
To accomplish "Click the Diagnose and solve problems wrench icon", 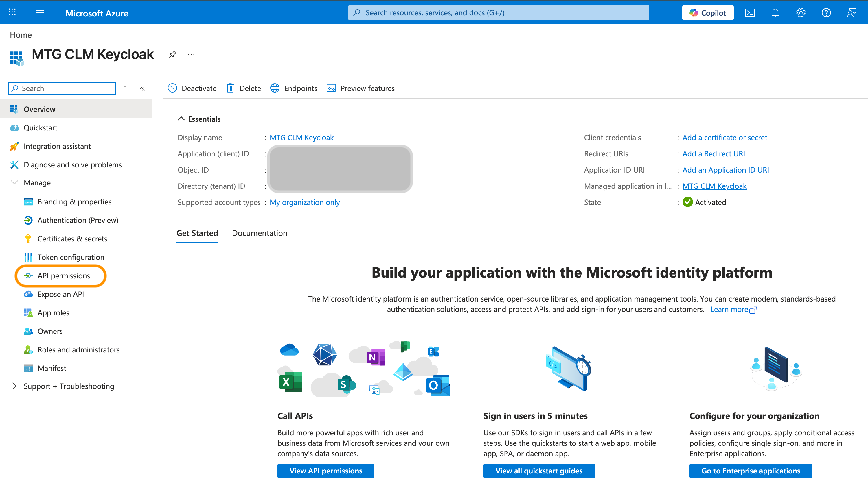I will (14, 165).
